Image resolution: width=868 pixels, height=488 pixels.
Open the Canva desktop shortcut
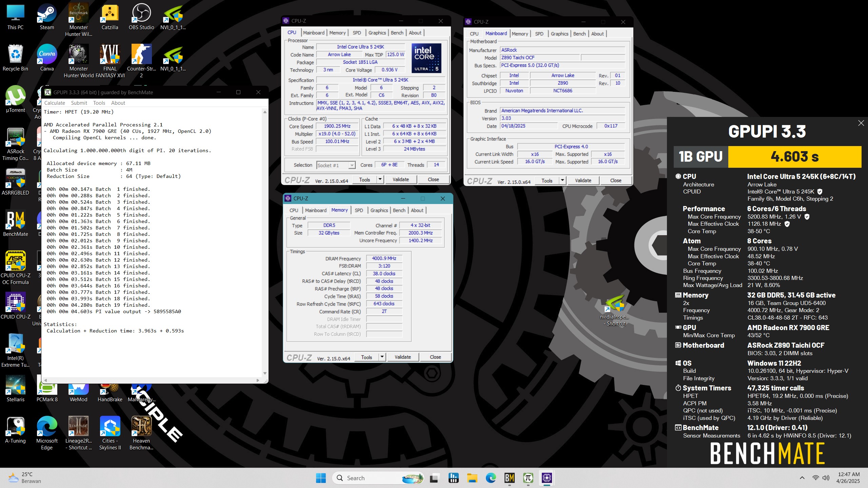coord(47,58)
